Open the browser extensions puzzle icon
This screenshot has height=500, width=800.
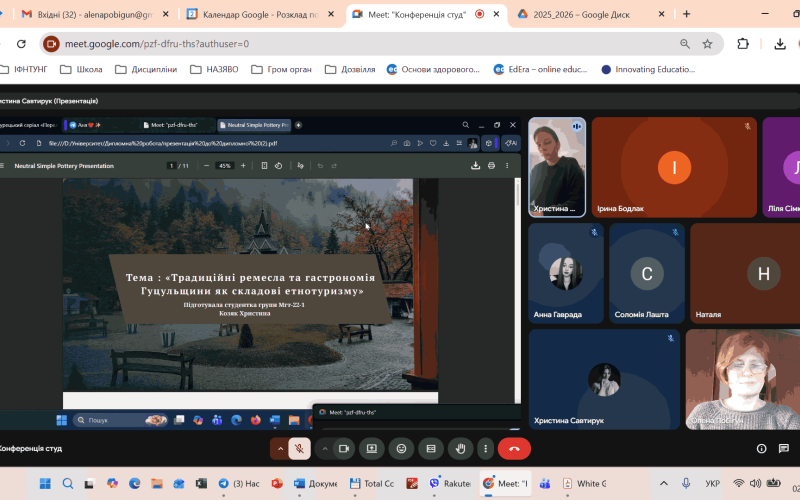743,44
